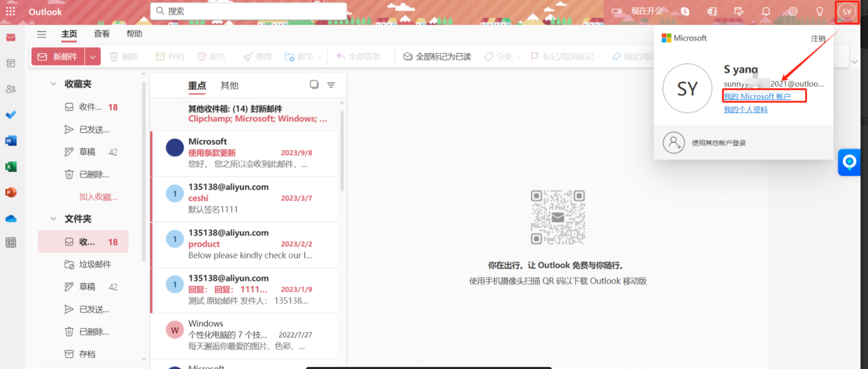Switch to 帮助 tab

point(134,34)
